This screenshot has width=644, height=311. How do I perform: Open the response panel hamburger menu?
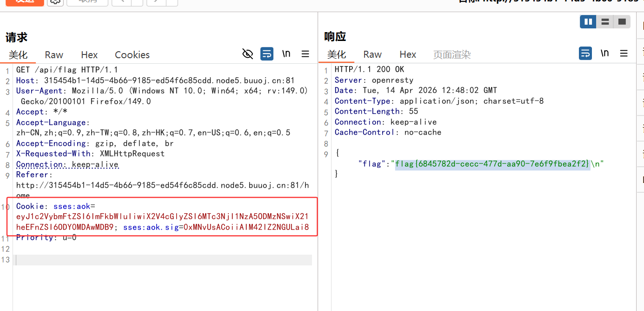click(x=624, y=54)
